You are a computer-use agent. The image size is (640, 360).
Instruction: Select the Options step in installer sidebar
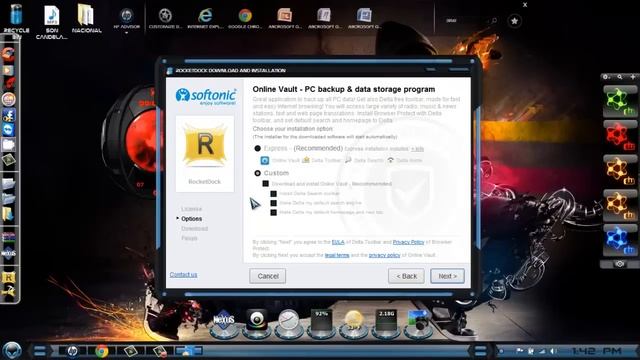point(191,219)
